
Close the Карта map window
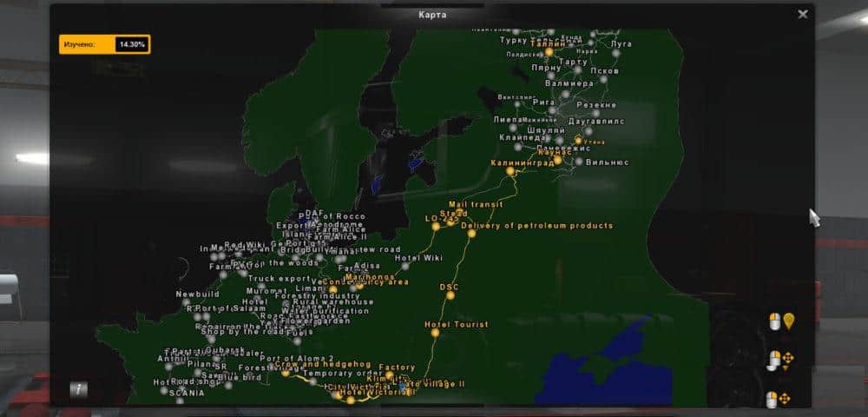click(x=803, y=14)
